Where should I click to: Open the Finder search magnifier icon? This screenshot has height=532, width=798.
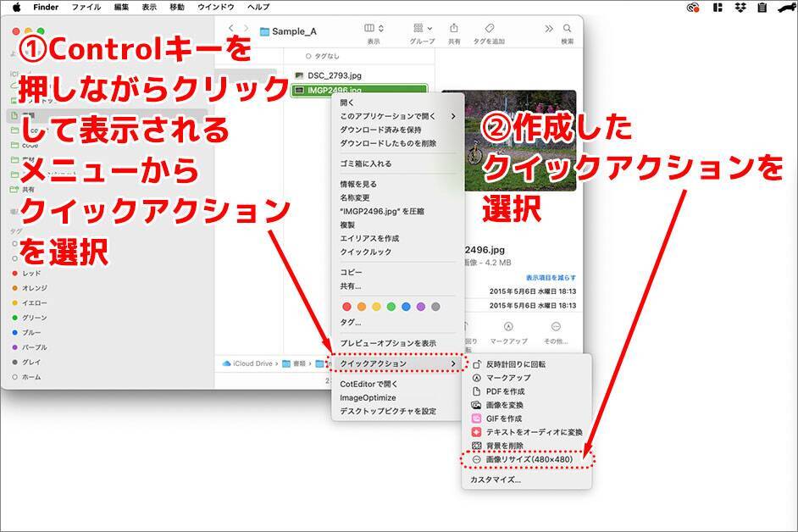point(567,30)
